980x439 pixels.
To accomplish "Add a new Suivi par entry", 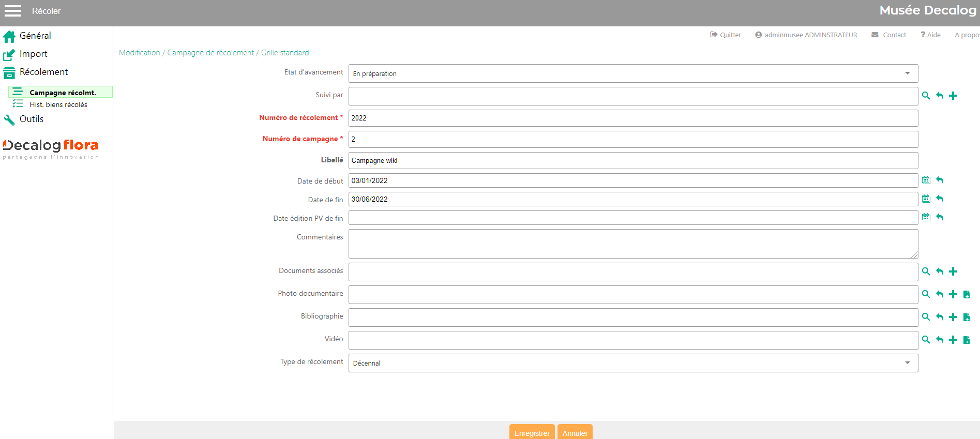I will click(x=953, y=96).
